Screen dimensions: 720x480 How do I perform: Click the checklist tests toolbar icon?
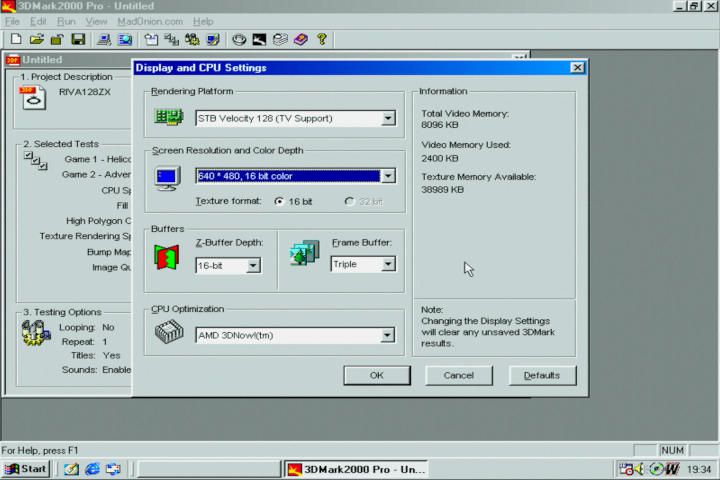pyautogui.click(x=172, y=40)
